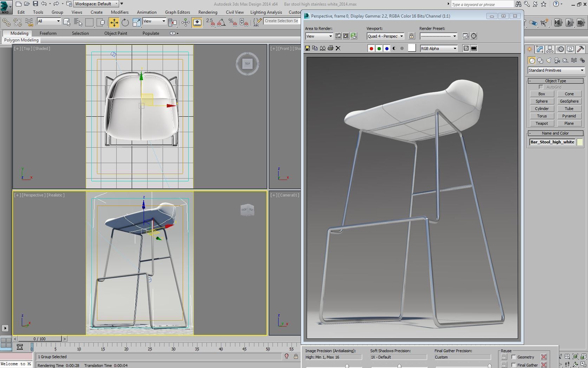The width and height of the screenshot is (588, 368).
Task: Open the Lighting Analysis menu
Action: pyautogui.click(x=266, y=12)
